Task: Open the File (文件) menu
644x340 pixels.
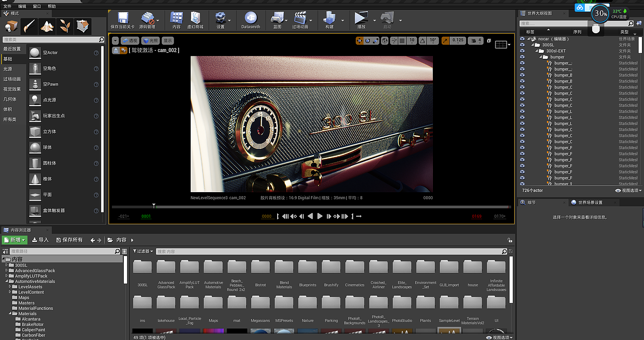Action: tap(8, 6)
